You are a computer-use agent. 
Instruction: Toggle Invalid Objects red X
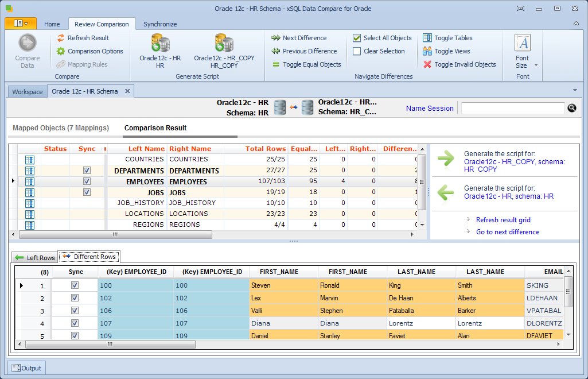point(427,64)
